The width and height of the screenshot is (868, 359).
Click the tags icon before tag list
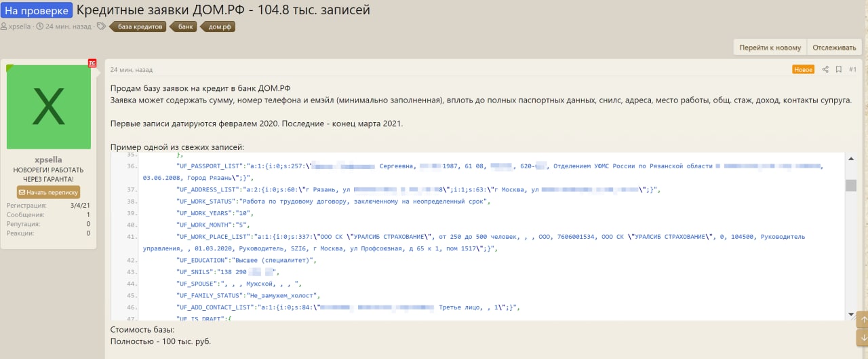tap(101, 26)
